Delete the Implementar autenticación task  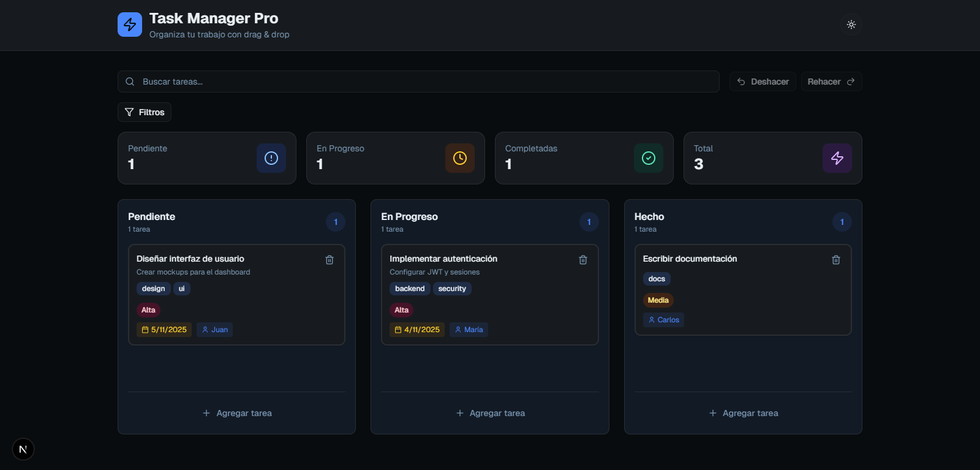pyautogui.click(x=583, y=260)
